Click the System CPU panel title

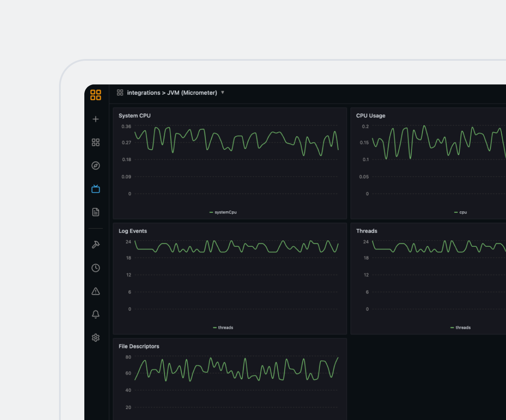pos(135,116)
